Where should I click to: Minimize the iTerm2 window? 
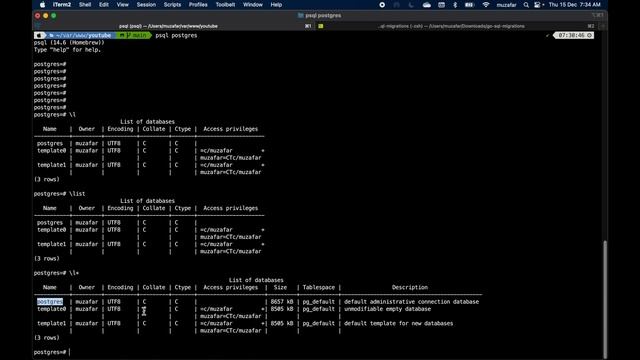(x=46, y=16)
